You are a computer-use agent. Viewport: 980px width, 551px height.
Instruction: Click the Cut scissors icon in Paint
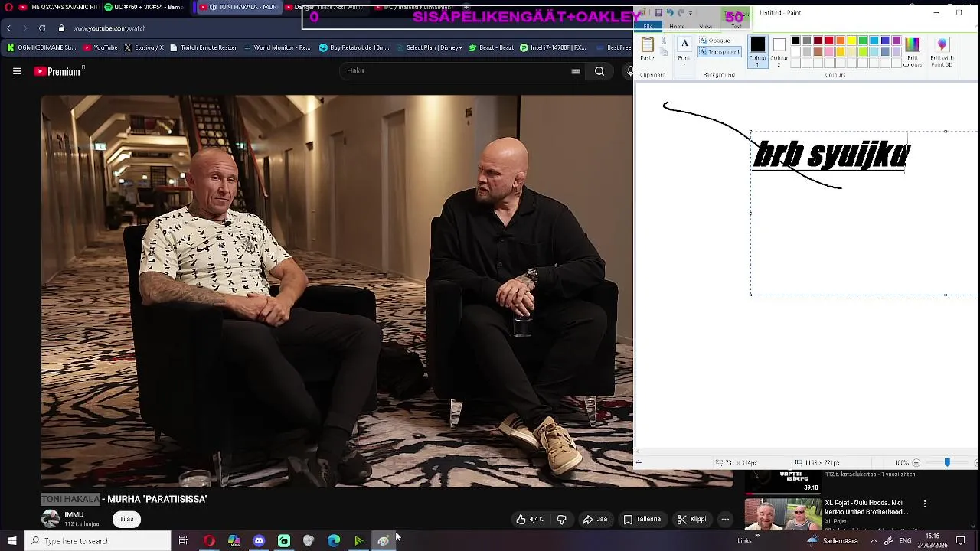[663, 41]
